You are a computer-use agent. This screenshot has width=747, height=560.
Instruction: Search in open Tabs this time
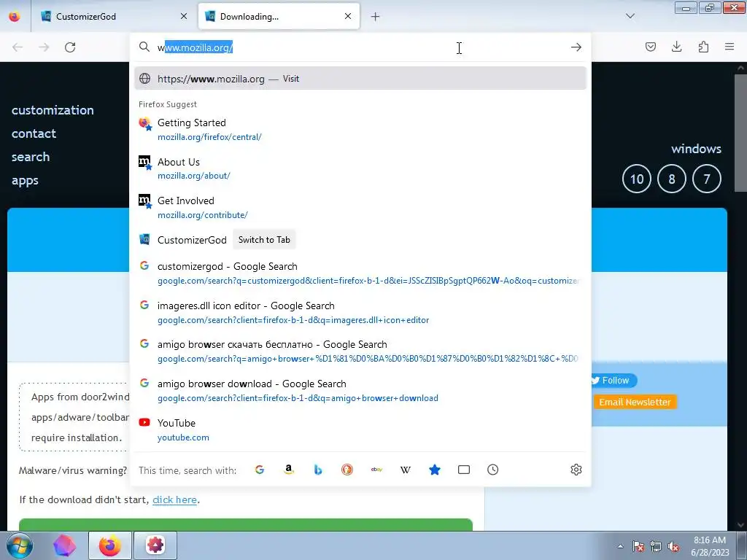click(463, 470)
